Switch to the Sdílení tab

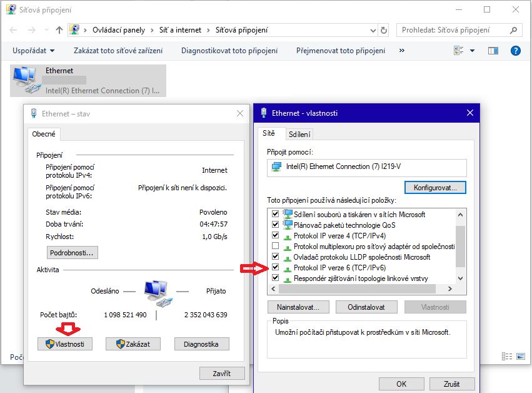click(299, 135)
